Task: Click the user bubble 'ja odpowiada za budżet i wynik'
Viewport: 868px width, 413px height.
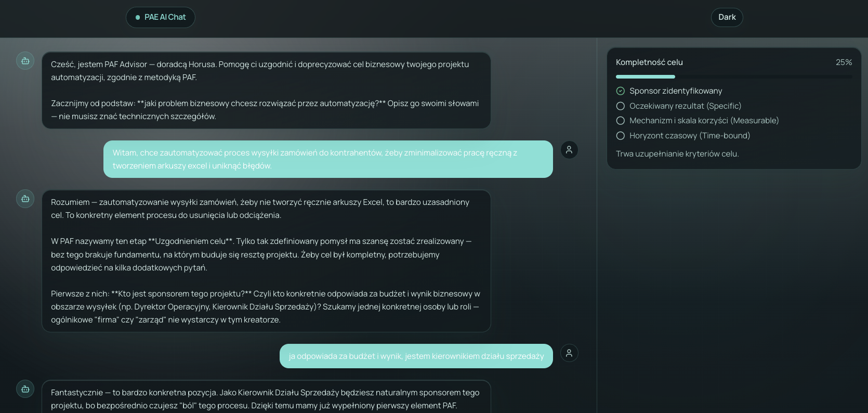Action: coord(416,356)
